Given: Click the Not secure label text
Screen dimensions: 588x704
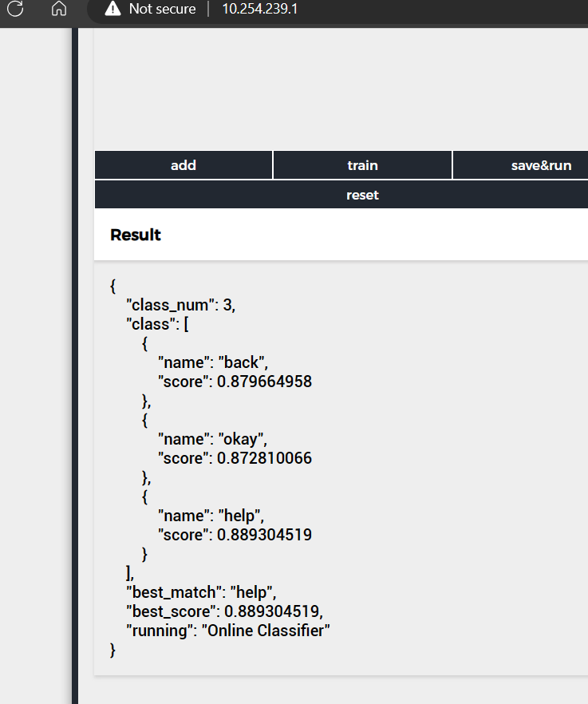Looking at the screenshot, I should point(163,9).
